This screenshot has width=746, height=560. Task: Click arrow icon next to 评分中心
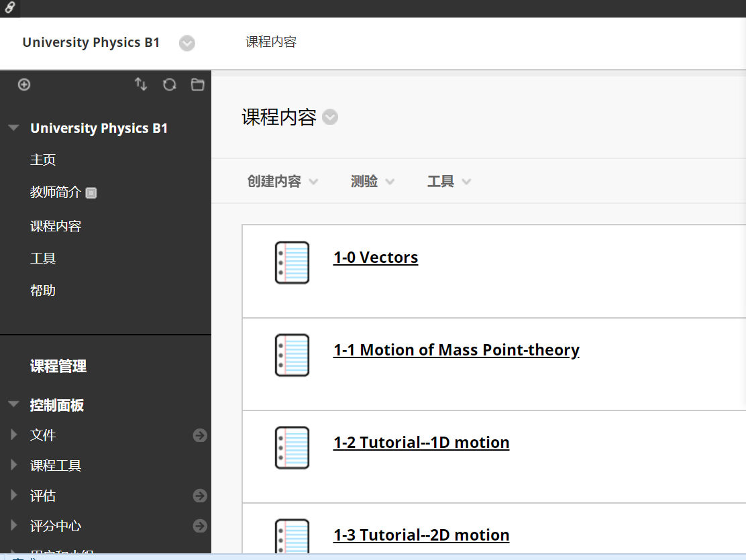(200, 526)
